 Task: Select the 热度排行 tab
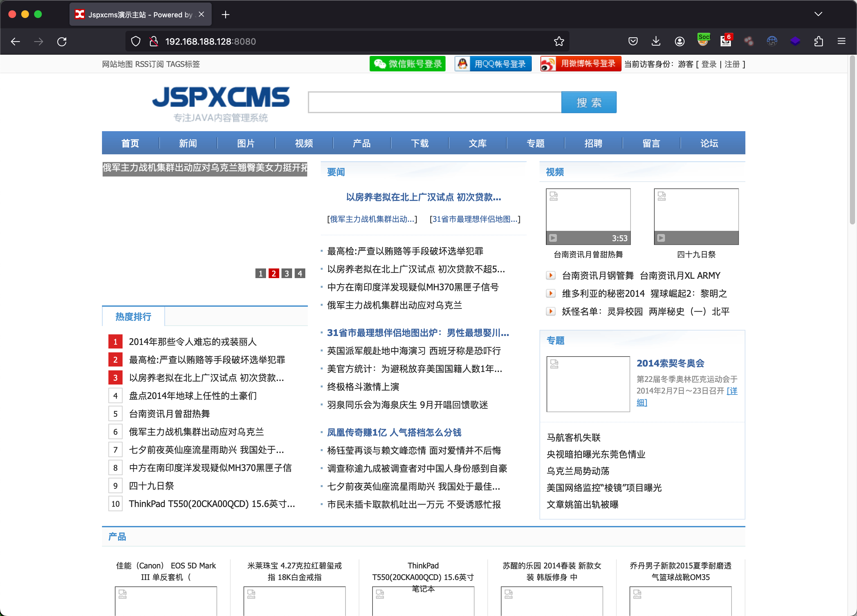pyautogui.click(x=133, y=316)
